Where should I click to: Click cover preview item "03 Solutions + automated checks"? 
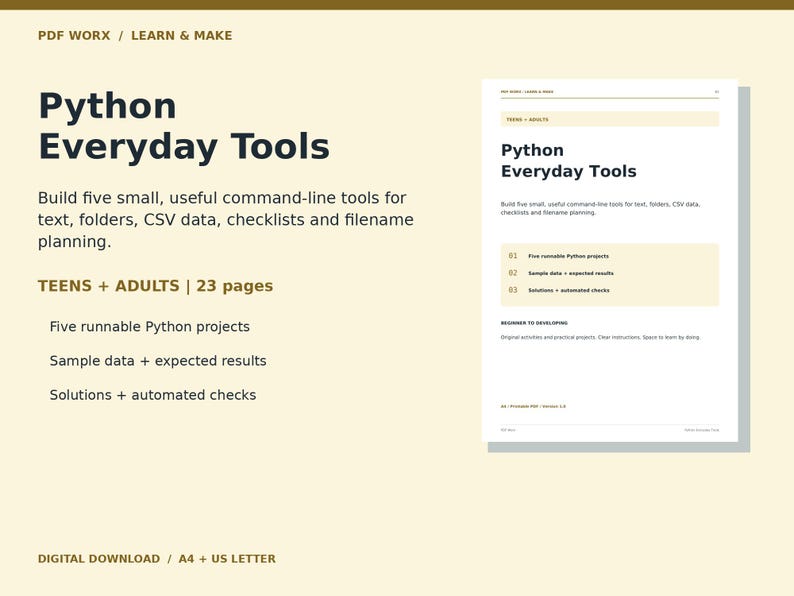(x=559, y=290)
